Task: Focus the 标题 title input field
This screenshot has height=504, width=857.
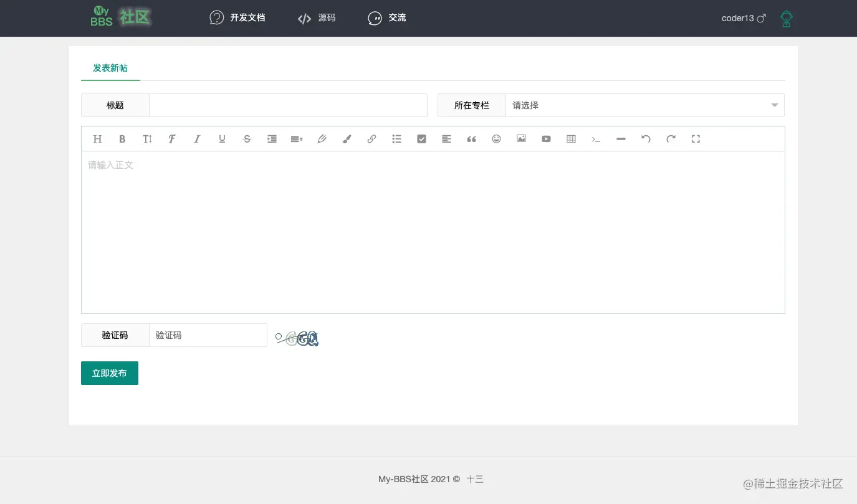Action: pos(288,105)
